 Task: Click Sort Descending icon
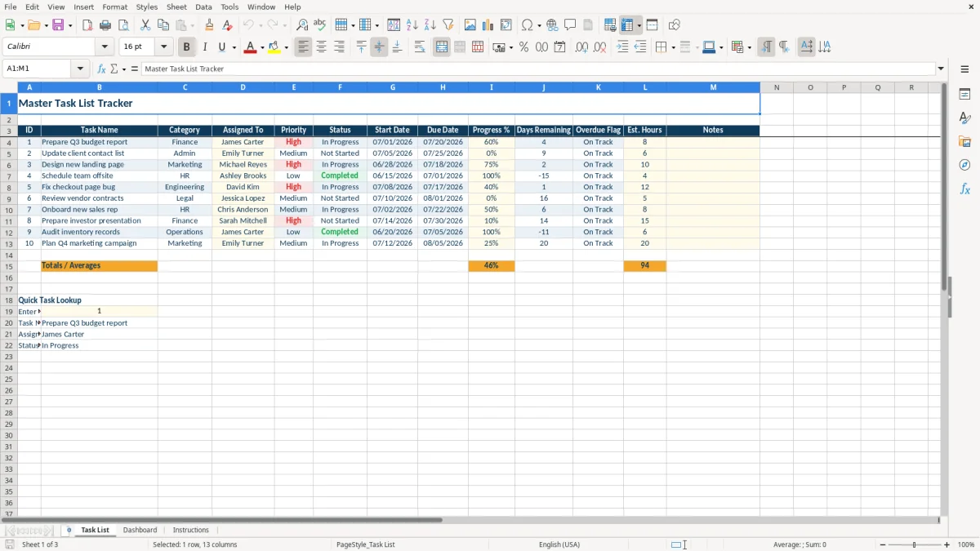click(430, 25)
